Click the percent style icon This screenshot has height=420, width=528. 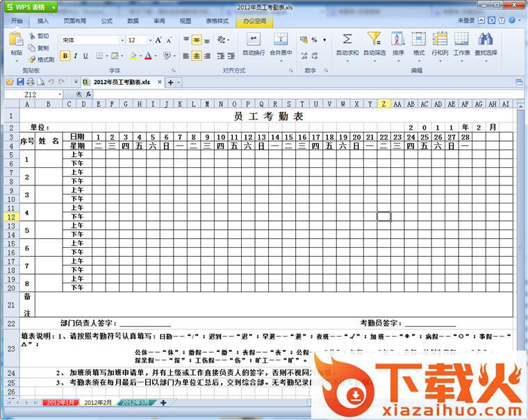pyautogui.click(x=314, y=40)
